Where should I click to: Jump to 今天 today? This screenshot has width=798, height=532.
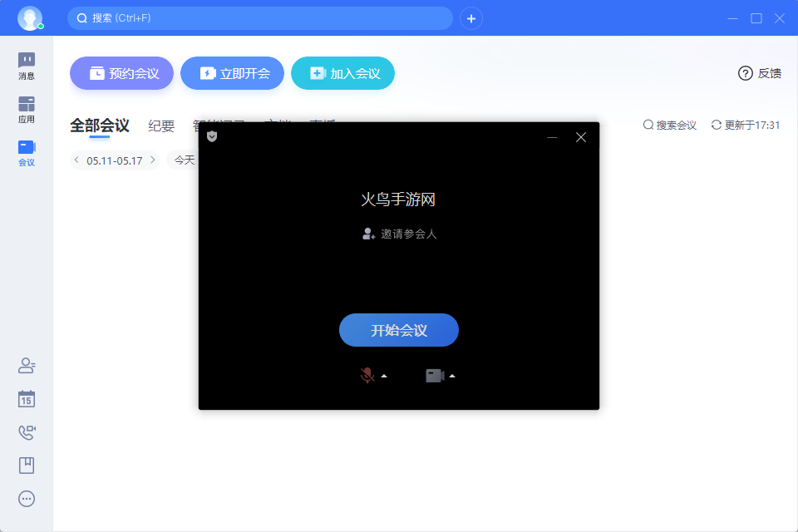(x=184, y=160)
